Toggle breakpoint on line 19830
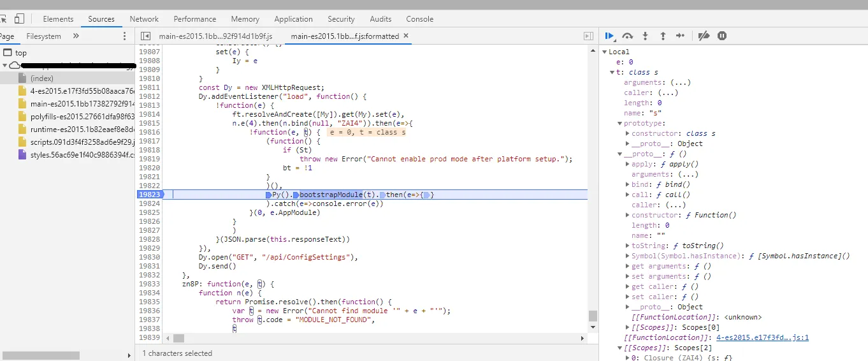 click(149, 257)
